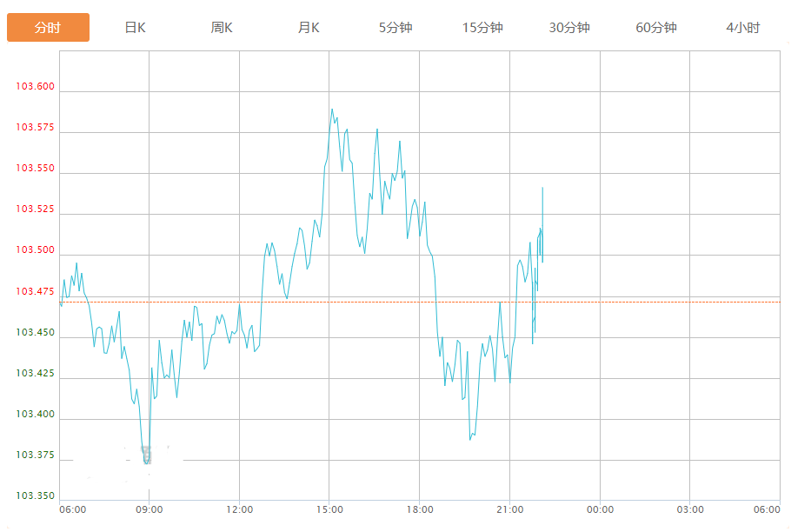Select the 103.500 price axis label

(x=35, y=250)
